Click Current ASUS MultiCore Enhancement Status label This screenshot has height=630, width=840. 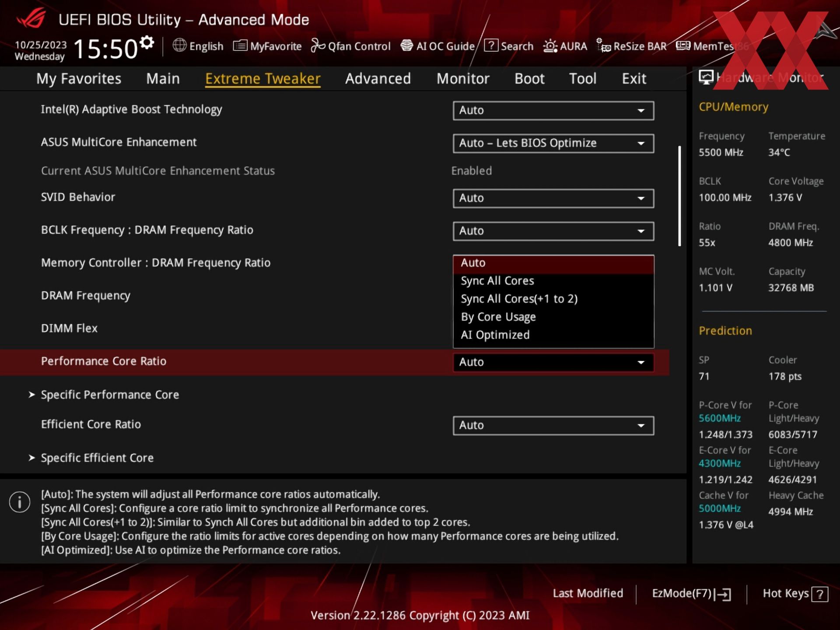tap(158, 171)
